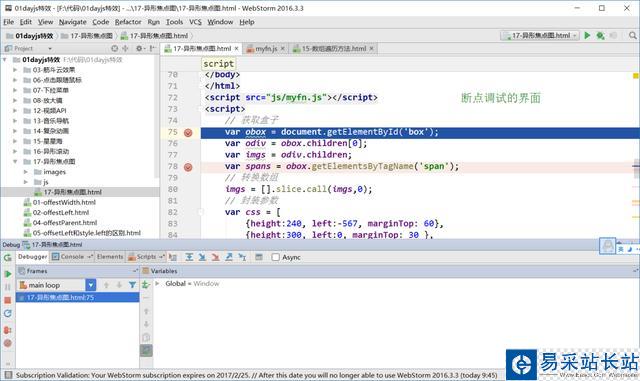Open the Navigate menu
This screenshot has height=381, width=640.
72,22
